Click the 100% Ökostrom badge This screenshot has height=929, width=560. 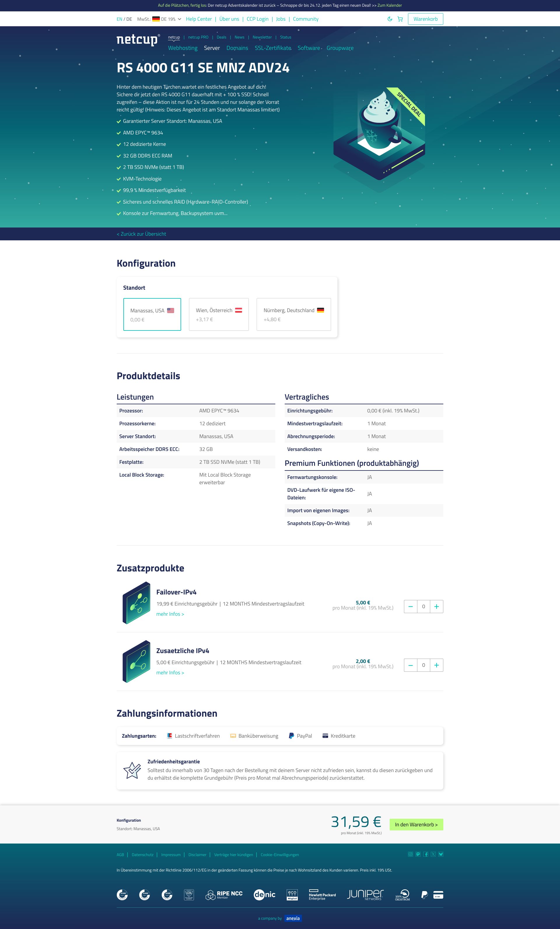[x=402, y=895]
